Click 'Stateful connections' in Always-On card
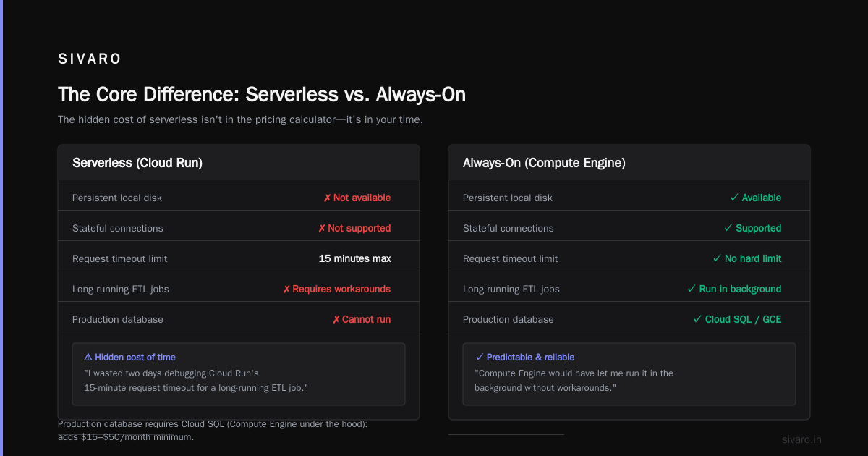868x456 pixels. click(x=509, y=228)
